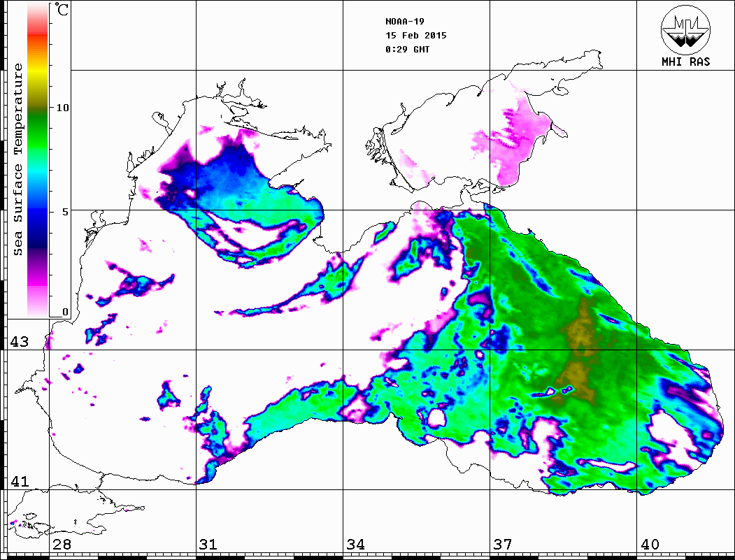Click the longitude label '28'
Image resolution: width=735 pixels, height=560 pixels.
click(x=62, y=545)
